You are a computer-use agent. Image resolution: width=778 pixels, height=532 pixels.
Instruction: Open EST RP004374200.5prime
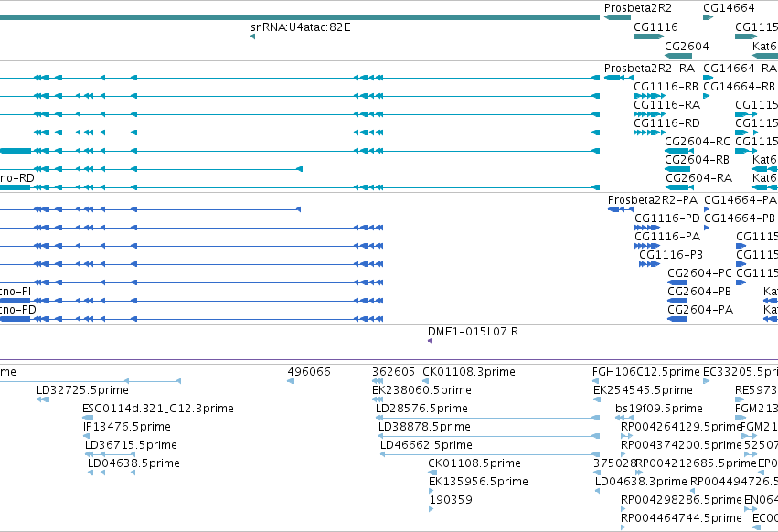[681, 444]
